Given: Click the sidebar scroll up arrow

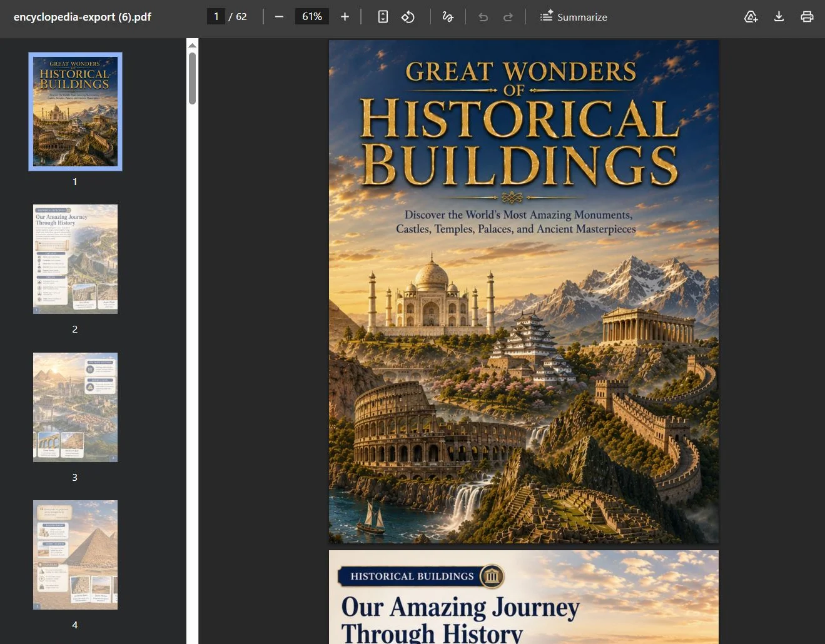Looking at the screenshot, I should [192, 45].
